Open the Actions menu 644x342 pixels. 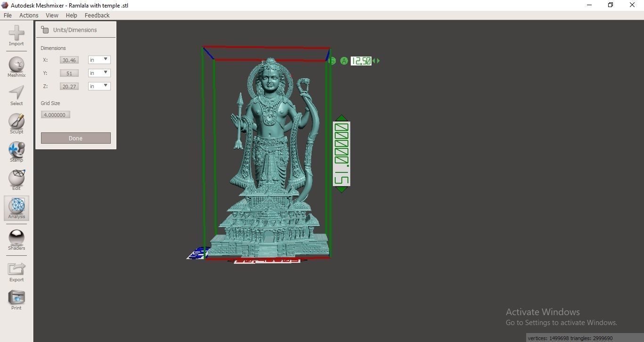pos(29,15)
